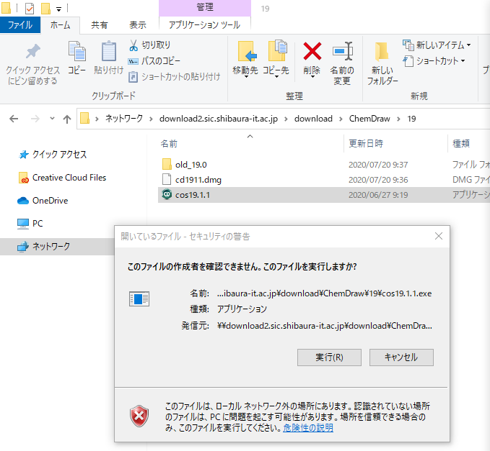Viewport: 490px width, 451px height.
Task: Select the cd1911.dmg file
Action: pyautogui.click(x=198, y=180)
